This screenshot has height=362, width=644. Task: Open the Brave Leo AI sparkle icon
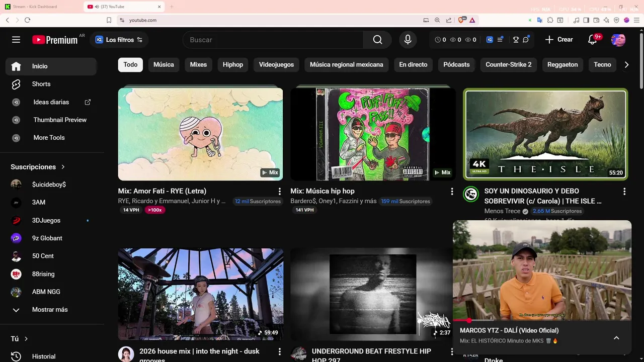[x=606, y=20]
